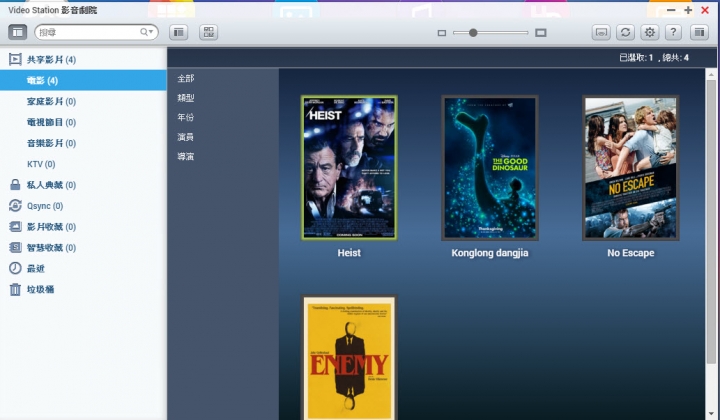
Task: Select the 導演 director filter
Action: (x=186, y=157)
